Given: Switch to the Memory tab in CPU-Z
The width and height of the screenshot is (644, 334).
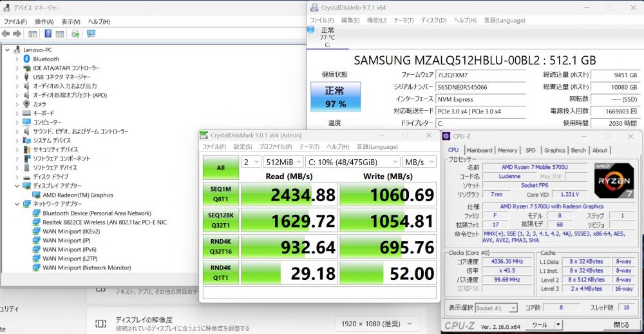Looking at the screenshot, I should [x=507, y=150].
